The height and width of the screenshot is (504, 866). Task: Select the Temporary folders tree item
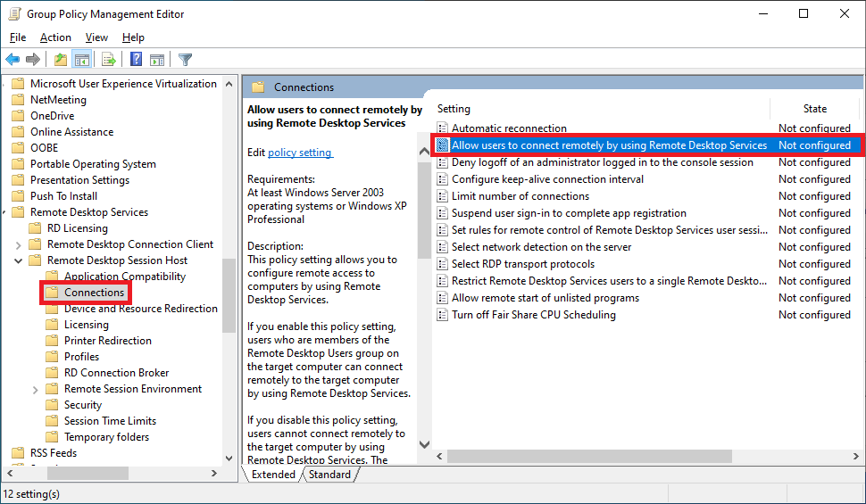click(x=106, y=437)
